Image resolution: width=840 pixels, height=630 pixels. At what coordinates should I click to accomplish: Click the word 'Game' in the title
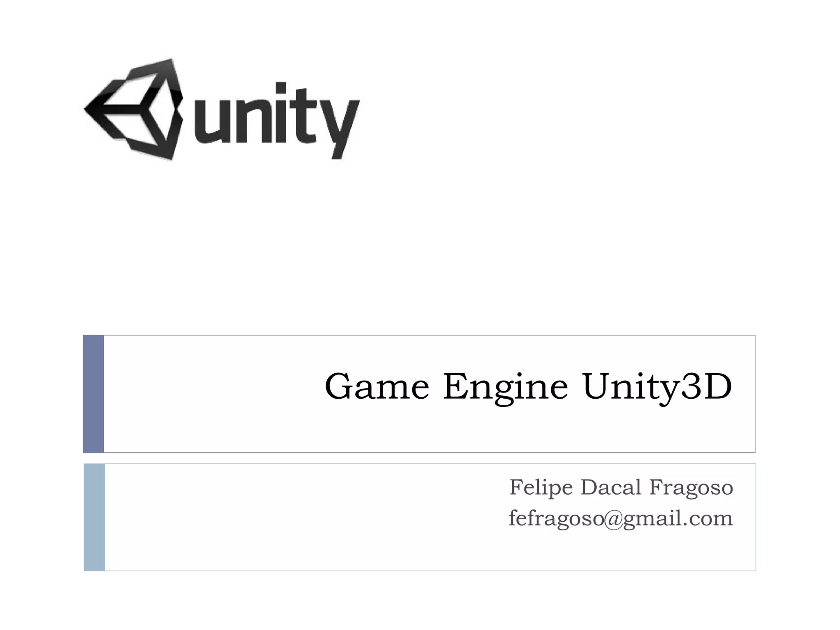click(377, 386)
